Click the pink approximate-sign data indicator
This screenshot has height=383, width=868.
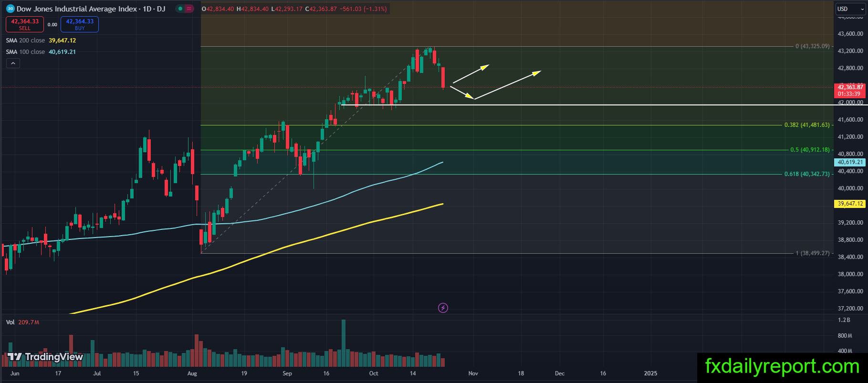(189, 9)
